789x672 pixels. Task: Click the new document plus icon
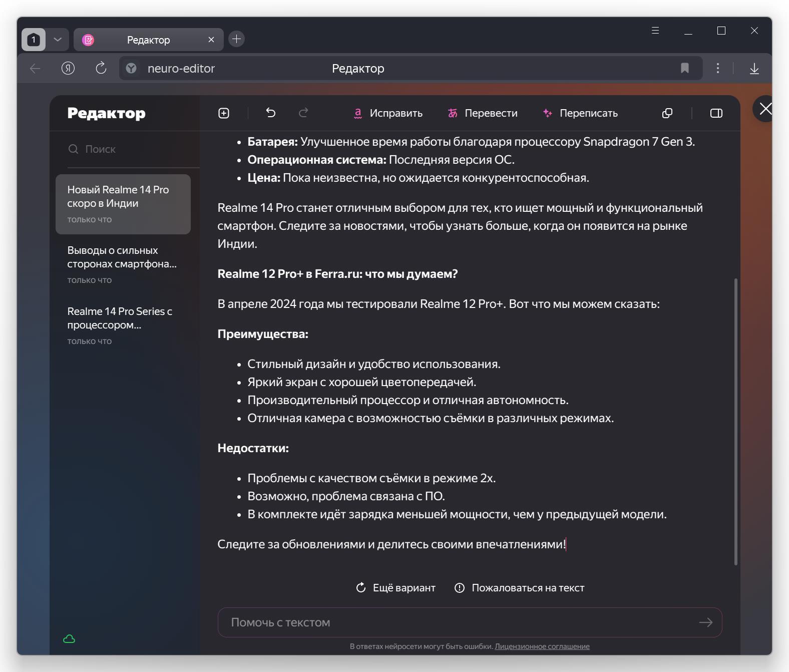(224, 113)
